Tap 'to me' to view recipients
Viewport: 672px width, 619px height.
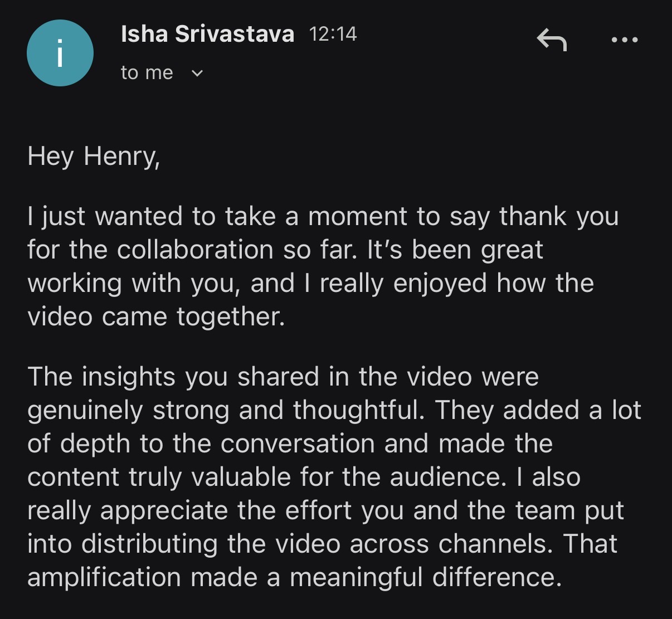(147, 72)
